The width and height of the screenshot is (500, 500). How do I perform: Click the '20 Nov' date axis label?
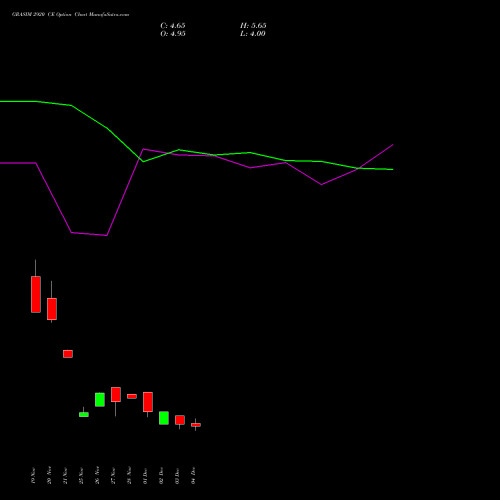click(x=49, y=476)
